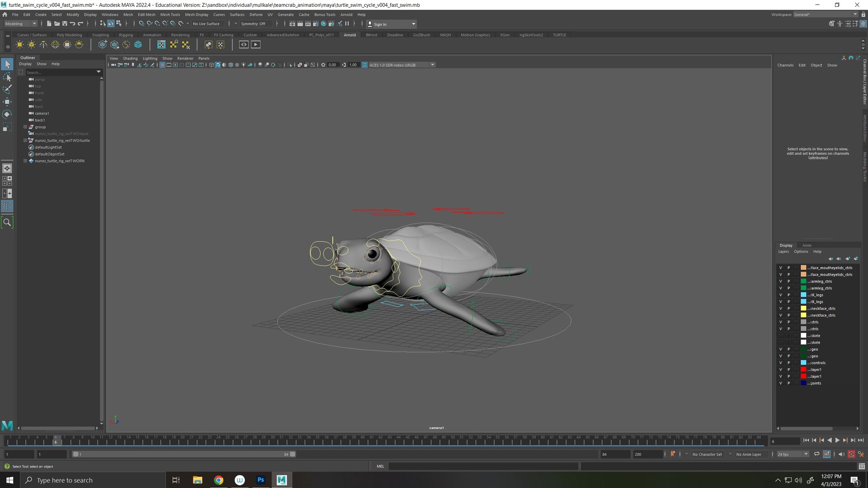Open the Photoshop app in taskbar
The width and height of the screenshot is (868, 488).
[x=261, y=480]
